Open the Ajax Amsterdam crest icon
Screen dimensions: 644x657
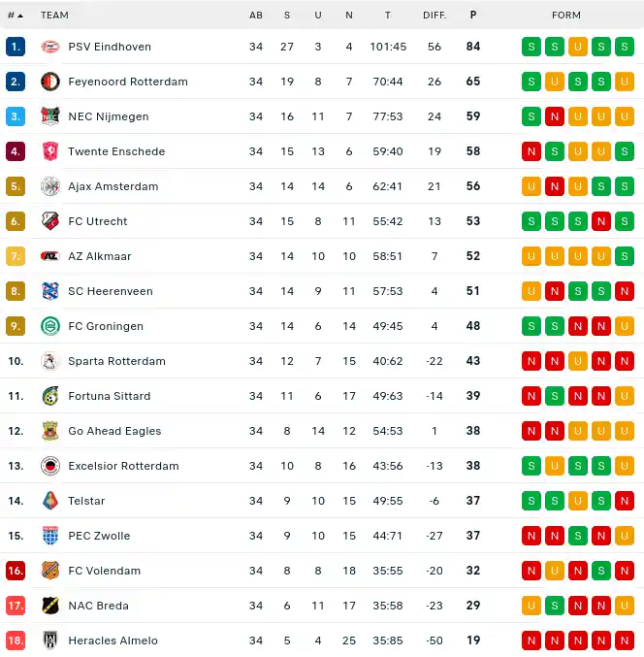(x=50, y=186)
